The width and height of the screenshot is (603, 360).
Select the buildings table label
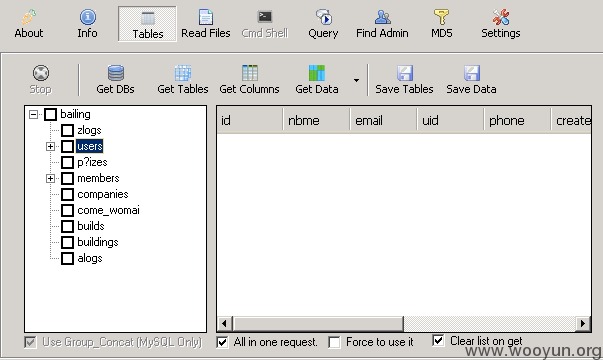click(98, 242)
